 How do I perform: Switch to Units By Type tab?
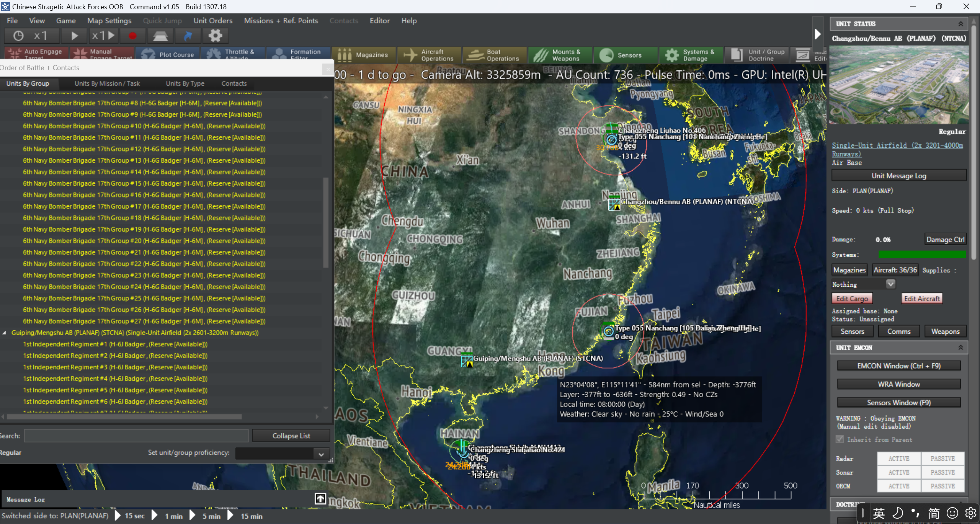tap(185, 83)
